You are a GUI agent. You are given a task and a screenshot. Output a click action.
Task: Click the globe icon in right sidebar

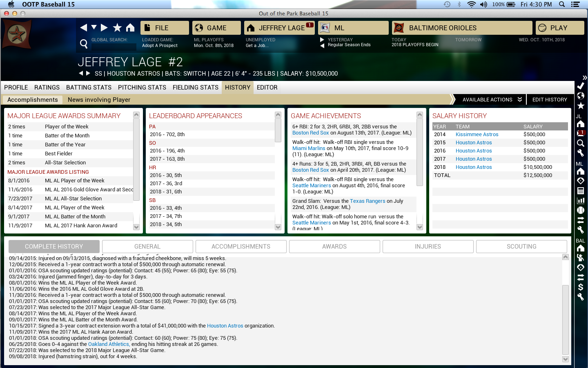coord(580,96)
